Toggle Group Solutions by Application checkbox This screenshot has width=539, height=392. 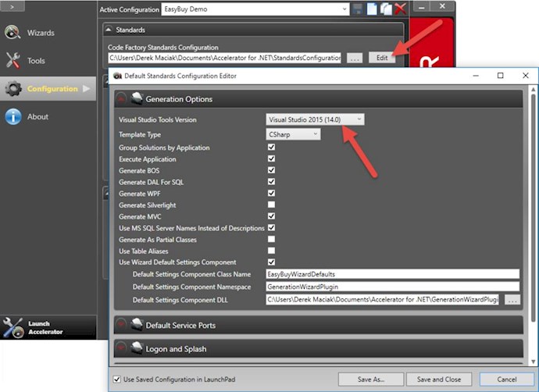pyautogui.click(x=271, y=147)
